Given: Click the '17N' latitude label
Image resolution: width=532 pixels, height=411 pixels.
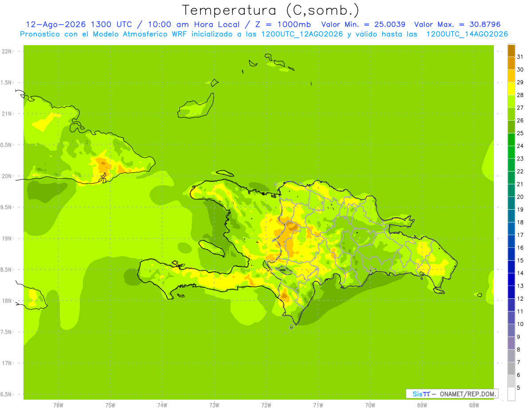Looking at the screenshot, I should point(7,363).
